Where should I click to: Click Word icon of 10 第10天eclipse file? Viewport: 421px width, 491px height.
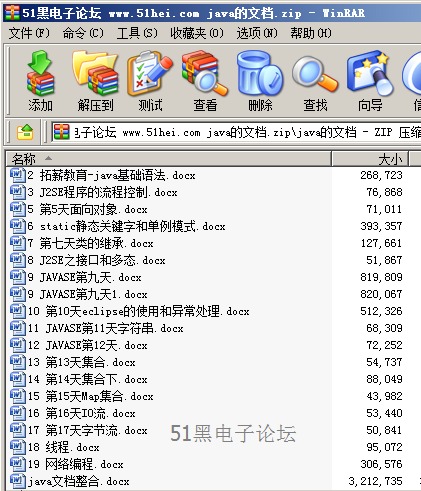pos(18,311)
